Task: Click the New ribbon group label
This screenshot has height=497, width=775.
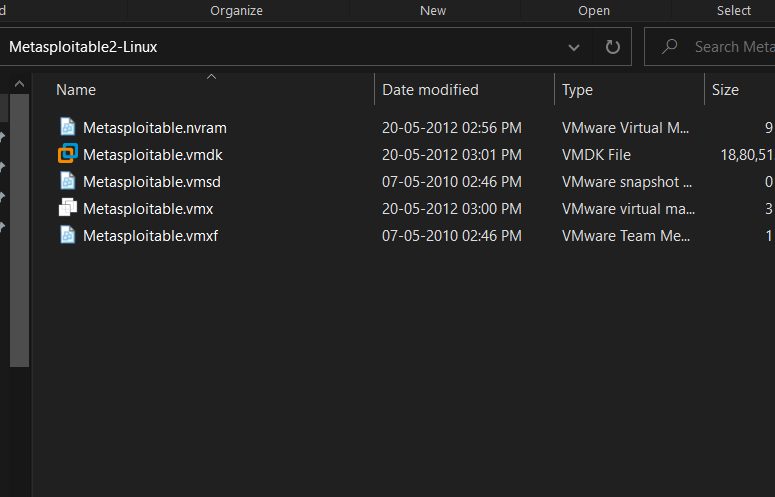Action: 433,11
